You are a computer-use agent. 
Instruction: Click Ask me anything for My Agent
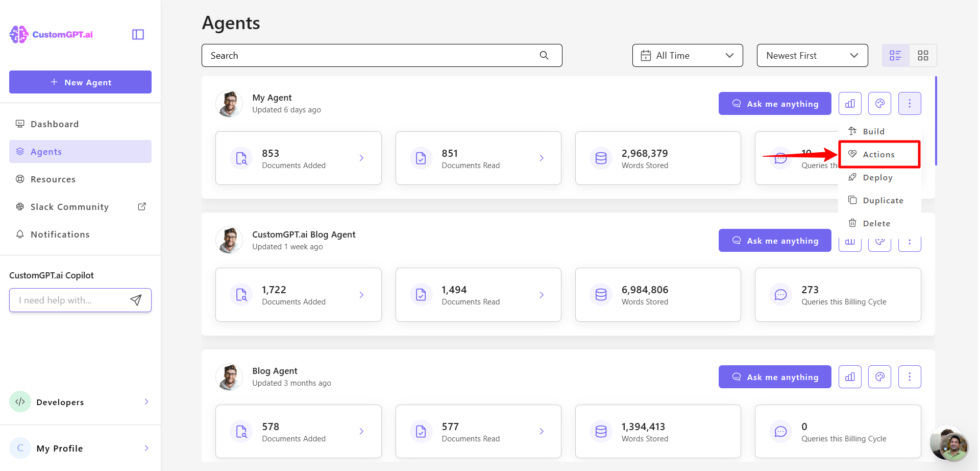point(775,103)
